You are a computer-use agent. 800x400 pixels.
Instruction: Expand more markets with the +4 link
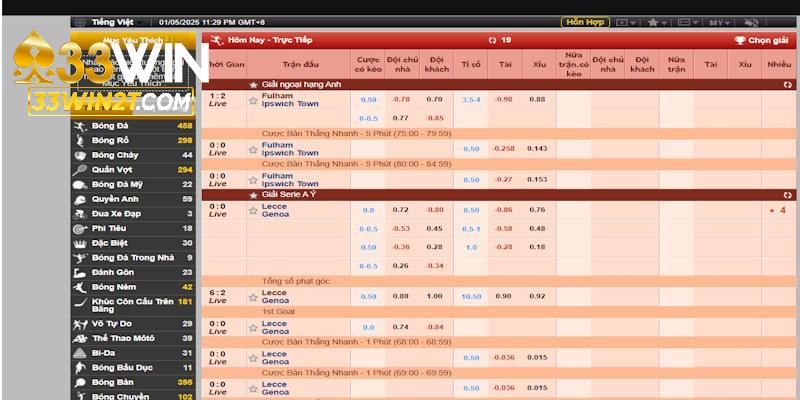pyautogui.click(x=778, y=210)
